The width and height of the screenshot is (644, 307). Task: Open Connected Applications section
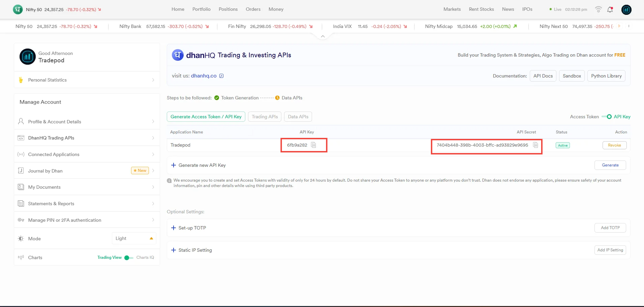click(87, 154)
